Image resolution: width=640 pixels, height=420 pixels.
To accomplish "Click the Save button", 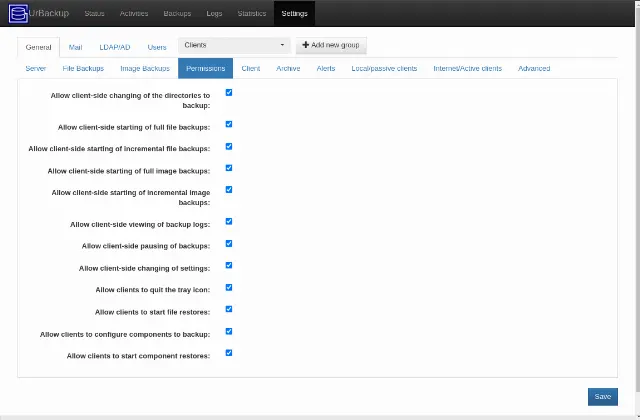I will click(x=603, y=397).
